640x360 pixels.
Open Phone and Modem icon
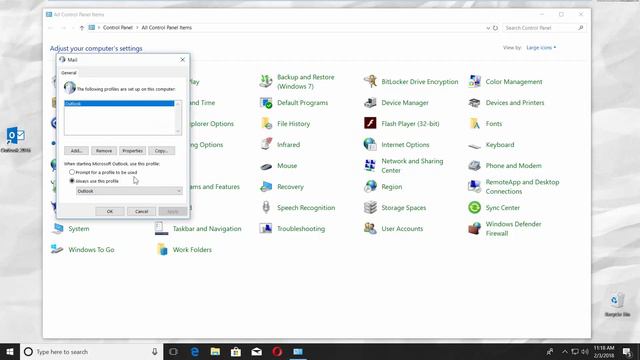tap(474, 165)
